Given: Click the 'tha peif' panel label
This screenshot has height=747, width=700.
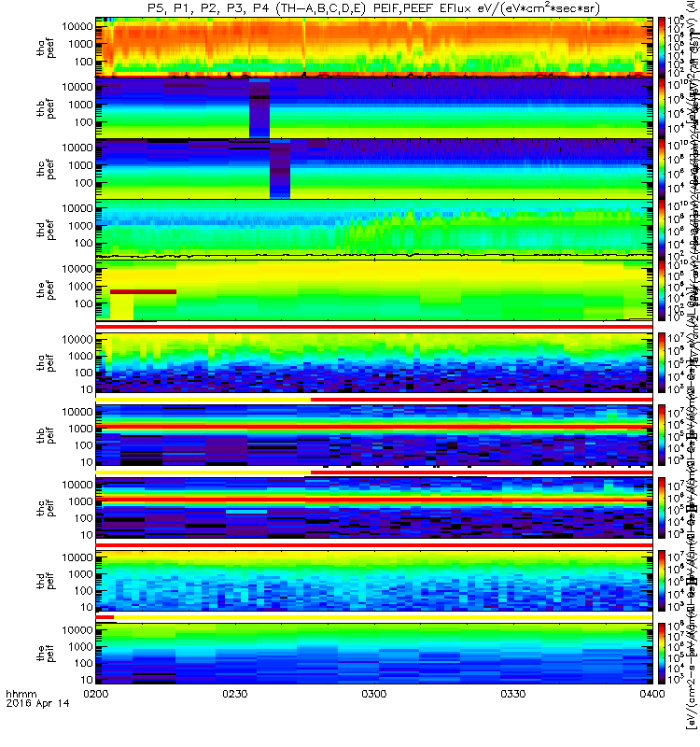Looking at the screenshot, I should coord(46,362).
